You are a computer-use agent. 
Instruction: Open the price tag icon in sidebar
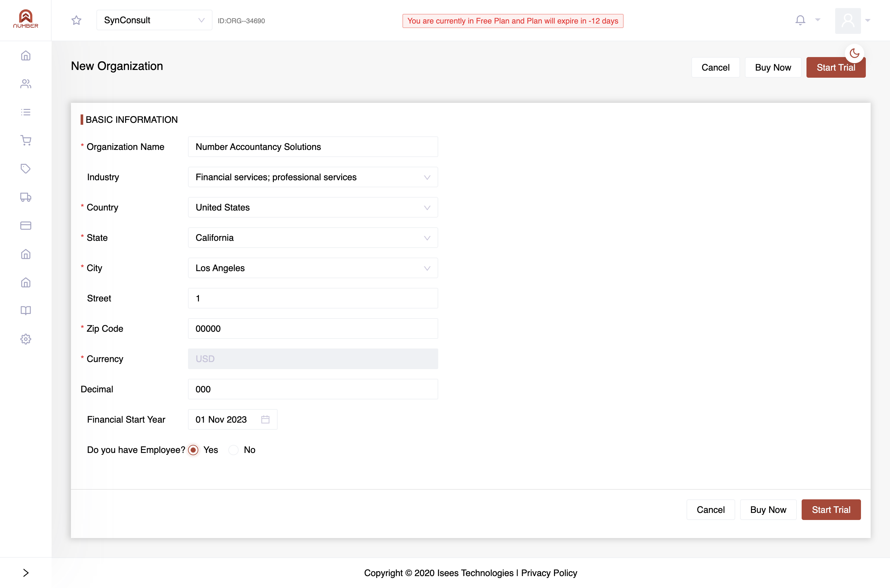point(25,169)
